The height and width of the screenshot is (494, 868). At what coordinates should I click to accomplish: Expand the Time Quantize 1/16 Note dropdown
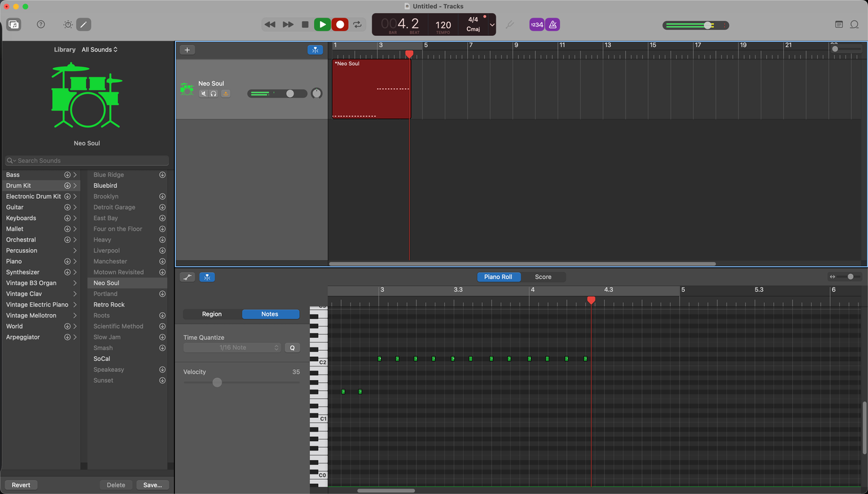(x=232, y=347)
